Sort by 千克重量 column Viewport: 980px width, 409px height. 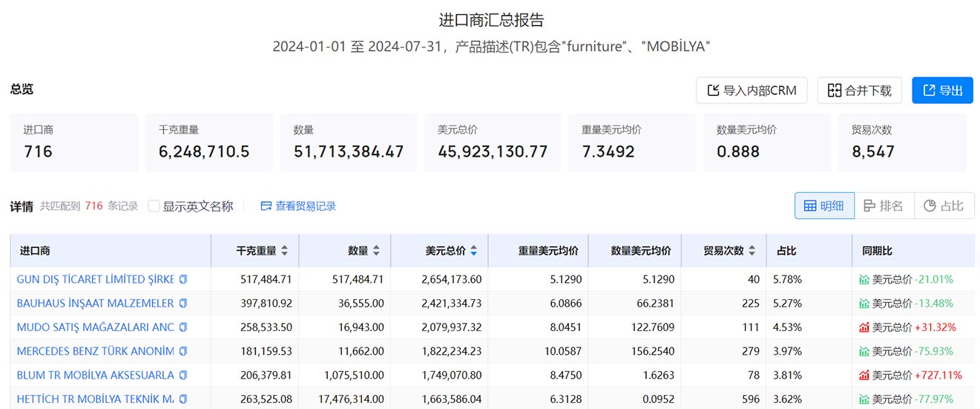(x=284, y=251)
